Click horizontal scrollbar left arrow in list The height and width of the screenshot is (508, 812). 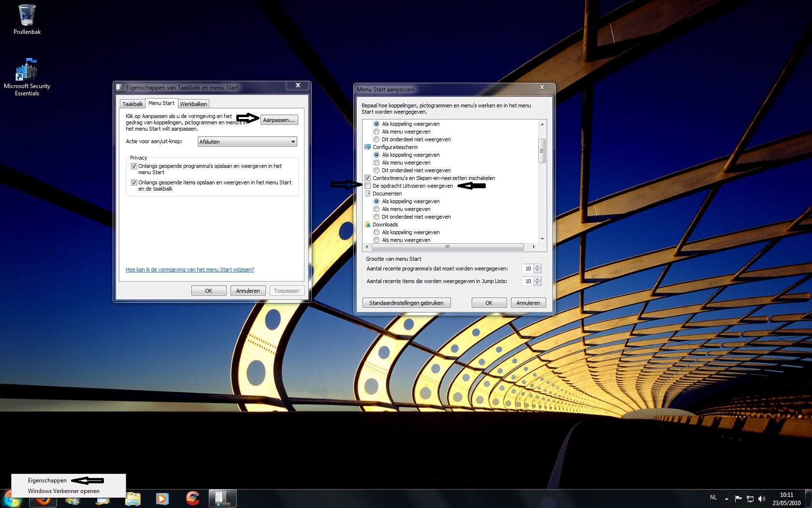367,247
